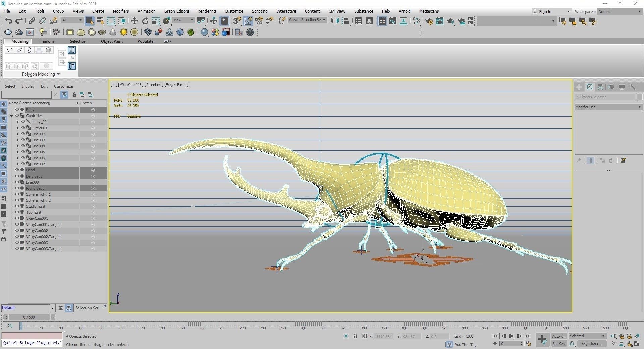This screenshot has width=644, height=349.
Task: Toggle frozen state of Body row
Action: pos(93,110)
